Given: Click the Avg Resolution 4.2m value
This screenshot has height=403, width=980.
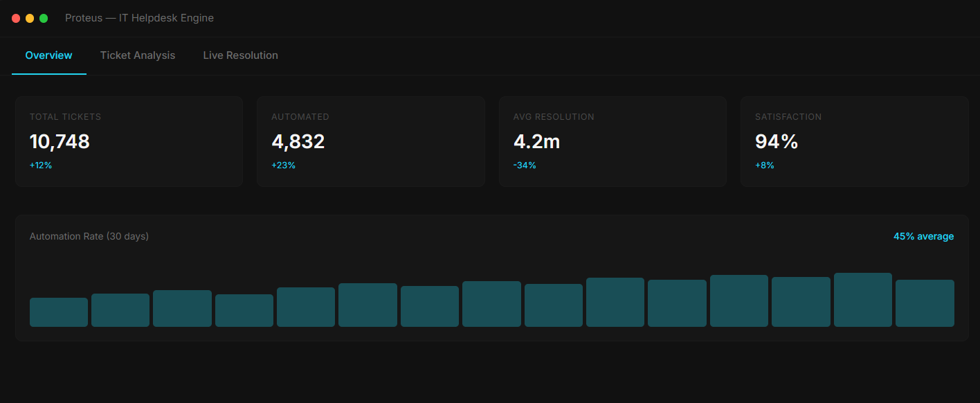Looking at the screenshot, I should (x=536, y=142).
